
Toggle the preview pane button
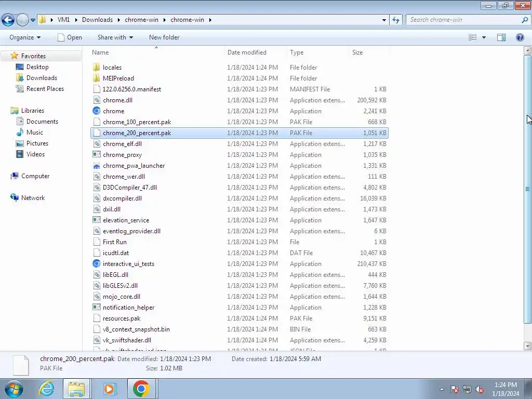click(x=501, y=37)
